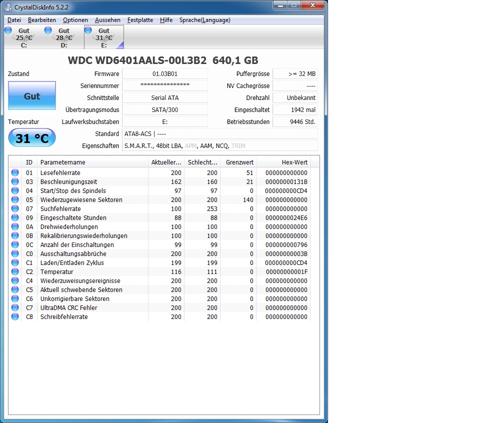Viewport: 504px width, 423px height.
Task: Select drive D: tab showing 28 °C
Action: click(64, 37)
